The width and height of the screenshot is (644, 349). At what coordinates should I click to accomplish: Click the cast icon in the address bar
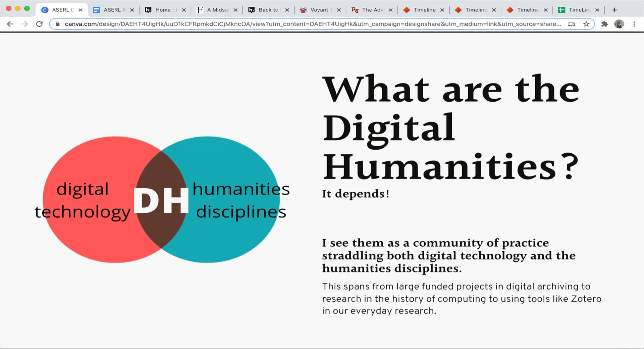click(x=572, y=24)
